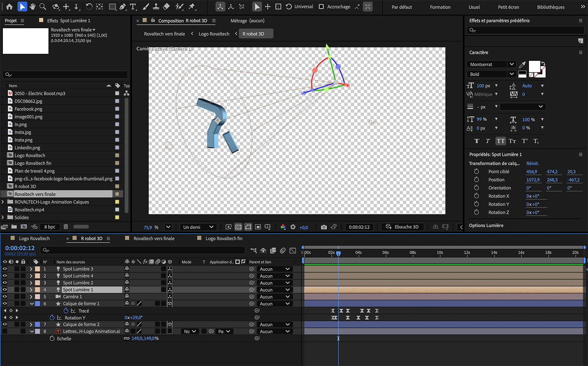Select the Rectangle shape tool
588x366 pixels.
point(112,7)
